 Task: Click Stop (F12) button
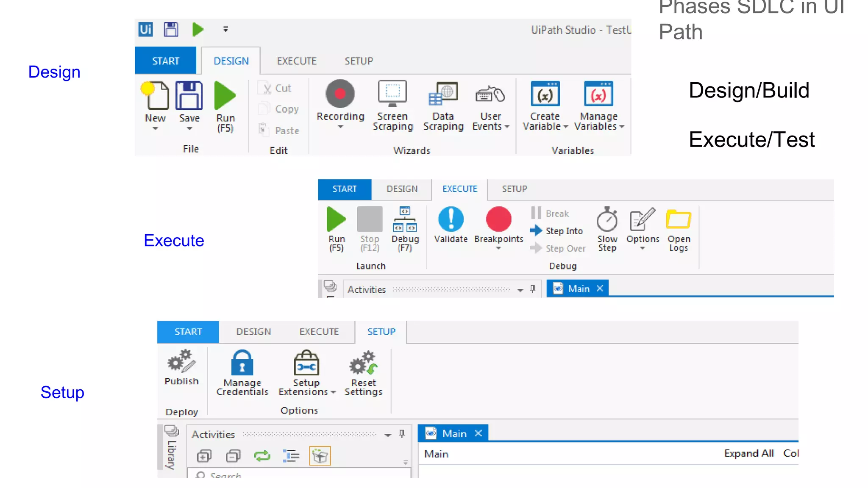(x=370, y=229)
